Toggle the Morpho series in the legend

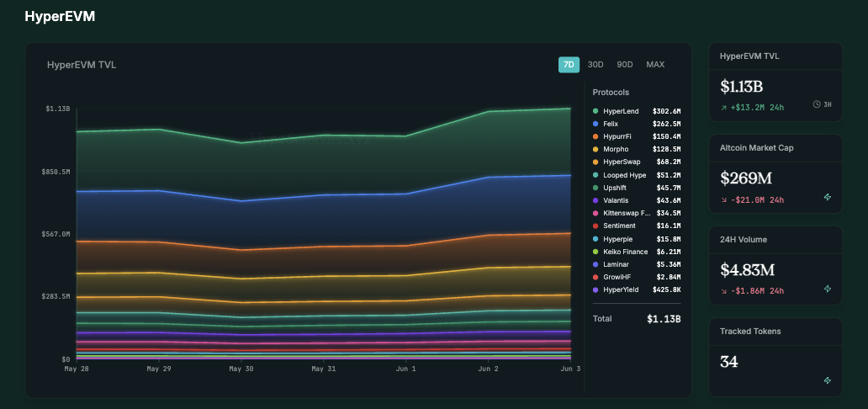tap(616, 149)
